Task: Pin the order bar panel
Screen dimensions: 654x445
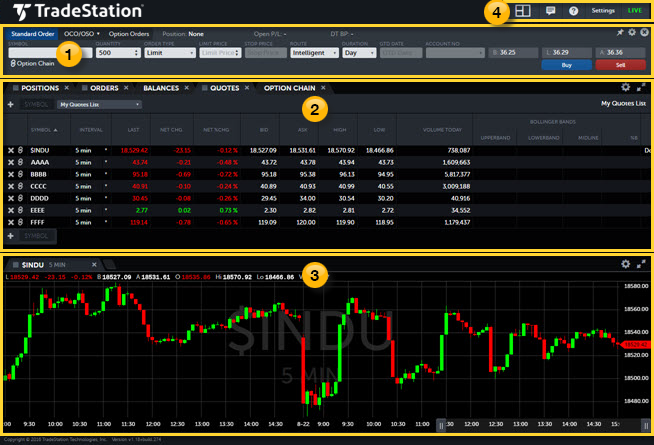Action: coord(620,32)
